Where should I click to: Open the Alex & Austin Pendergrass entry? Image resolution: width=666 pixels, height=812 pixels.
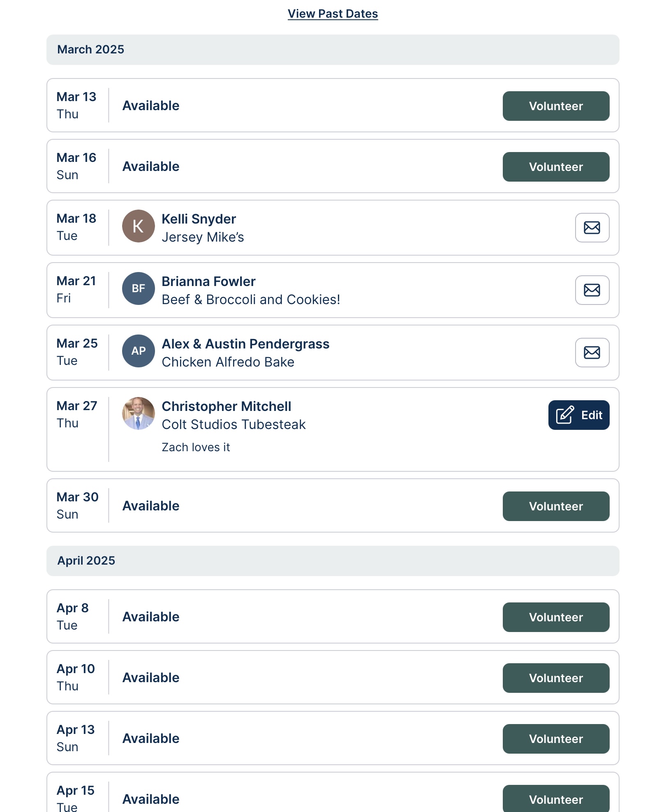pos(333,353)
